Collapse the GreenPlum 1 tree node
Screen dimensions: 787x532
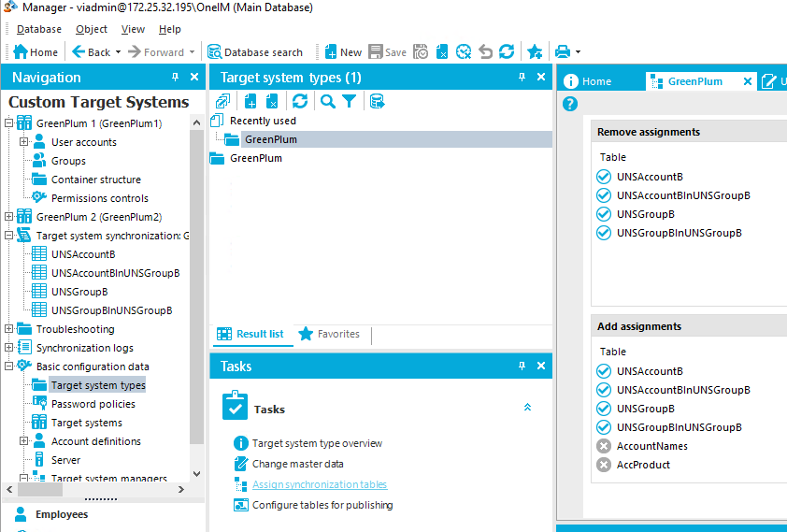(x=8, y=123)
